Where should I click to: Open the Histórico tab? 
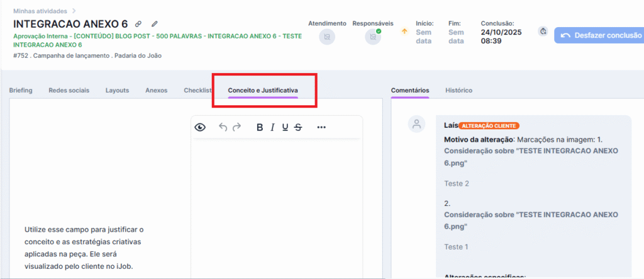coord(458,90)
